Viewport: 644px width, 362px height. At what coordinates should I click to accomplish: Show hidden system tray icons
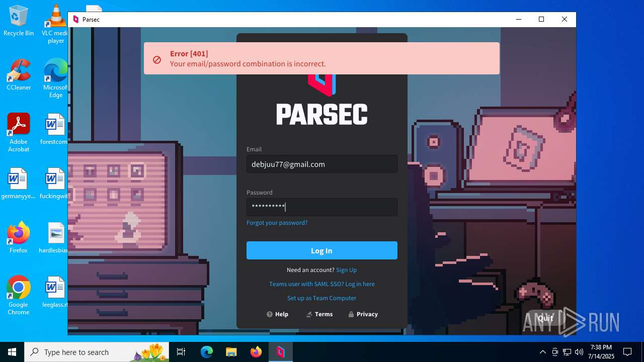(x=542, y=352)
